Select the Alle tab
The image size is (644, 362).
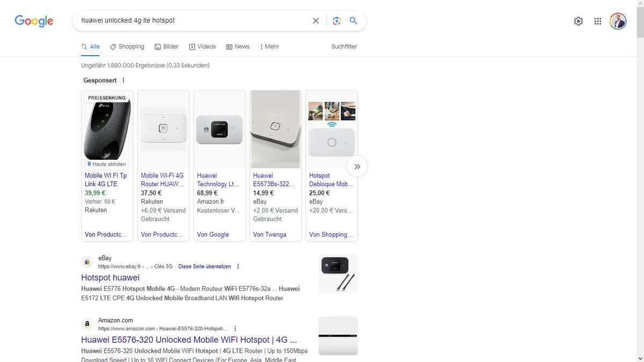point(91,47)
